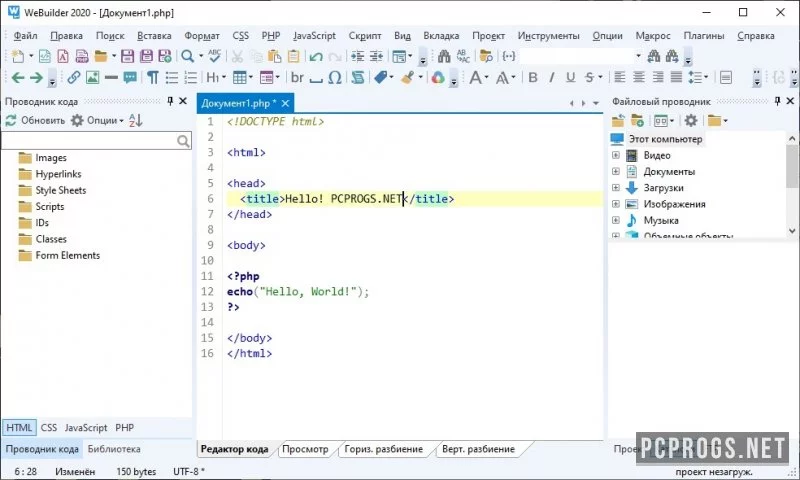
Task: Switch to the Гориз. разбиение tab
Action: pyautogui.click(x=384, y=449)
